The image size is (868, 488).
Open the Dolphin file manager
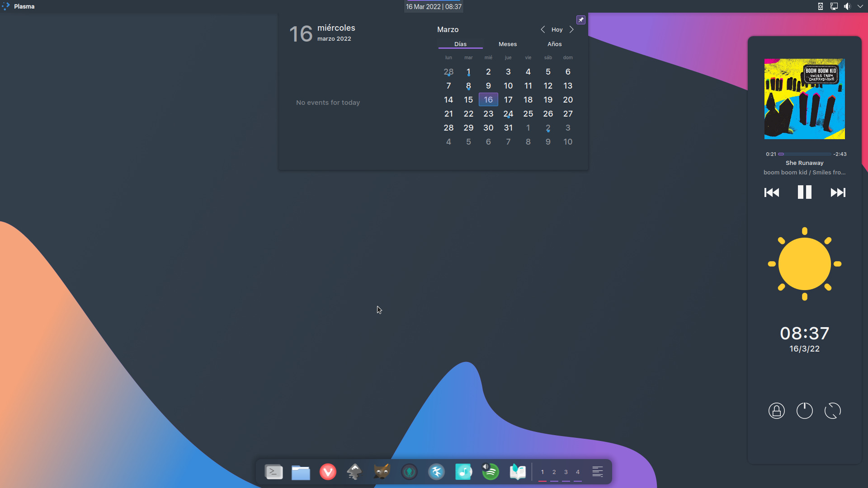pos(301,472)
